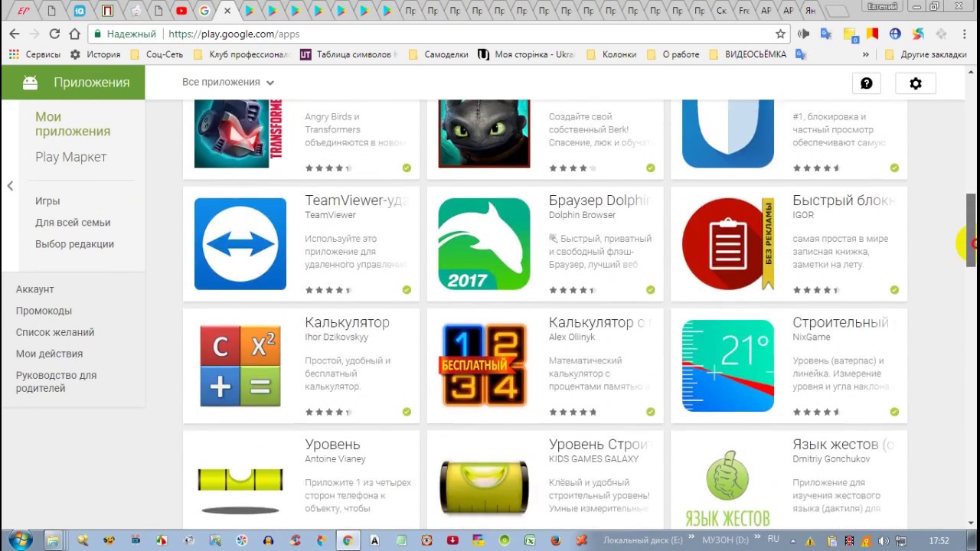Open the История bookmark
Image resolution: width=980 pixels, height=551 pixels.
point(95,54)
